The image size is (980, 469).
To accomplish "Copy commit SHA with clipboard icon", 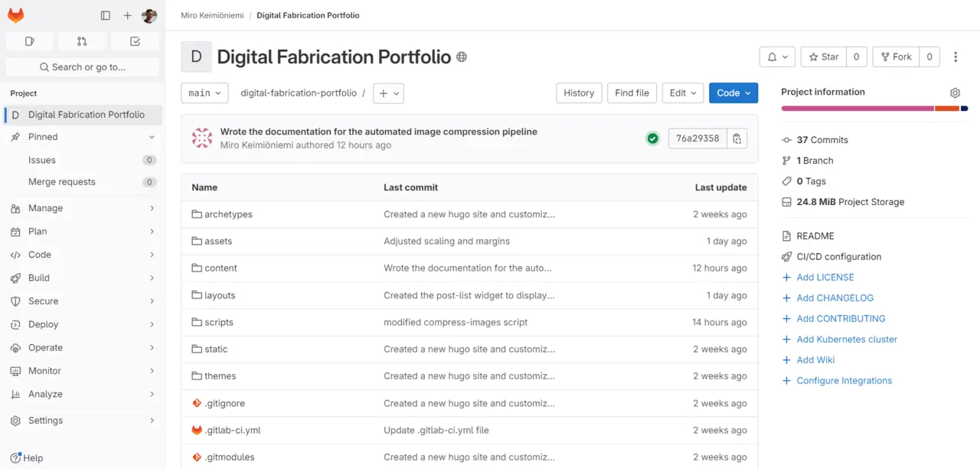I will pos(737,138).
